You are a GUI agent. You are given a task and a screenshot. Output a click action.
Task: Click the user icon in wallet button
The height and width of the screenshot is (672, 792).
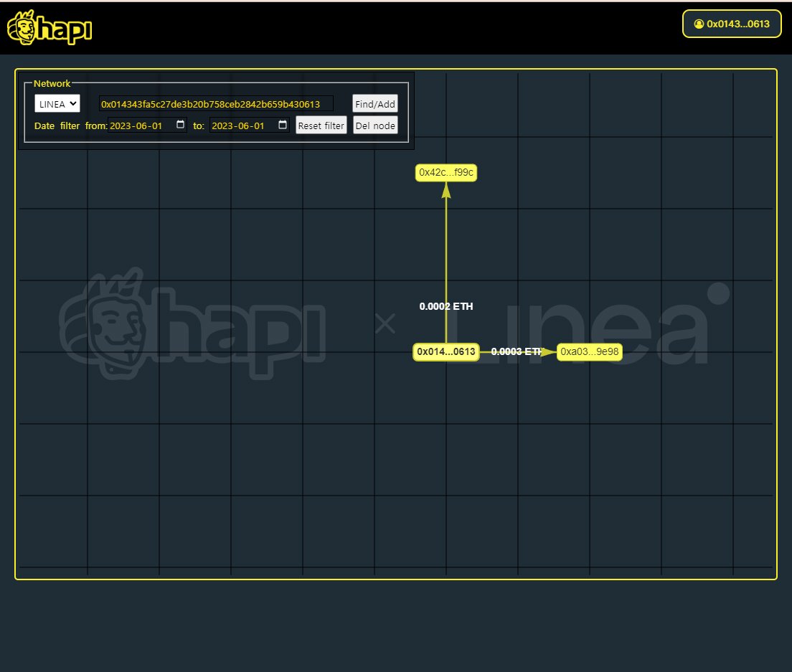coord(699,24)
